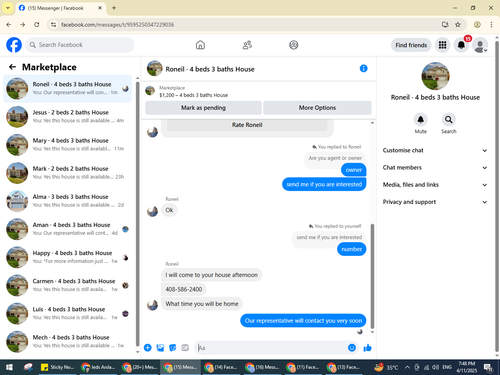Open the Mark - 2 beds 2 baths House chat
The height and width of the screenshot is (375, 500).
(x=67, y=173)
